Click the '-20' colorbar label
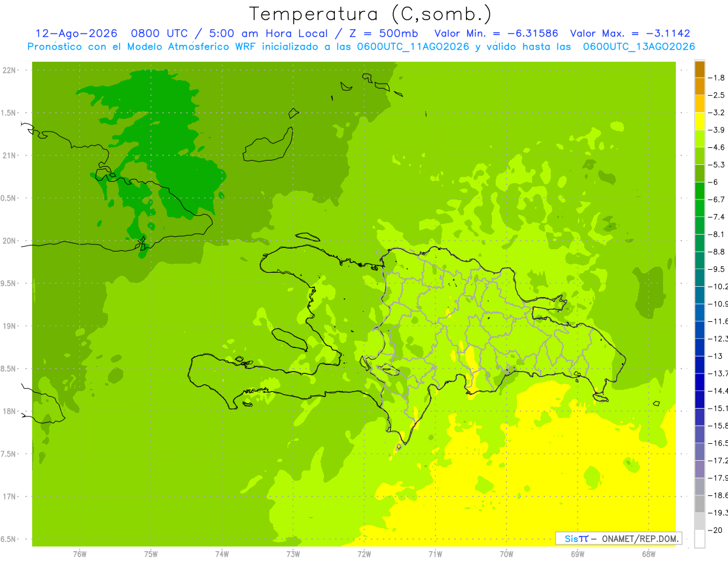Viewport: 728px width, 562px height. [716, 530]
